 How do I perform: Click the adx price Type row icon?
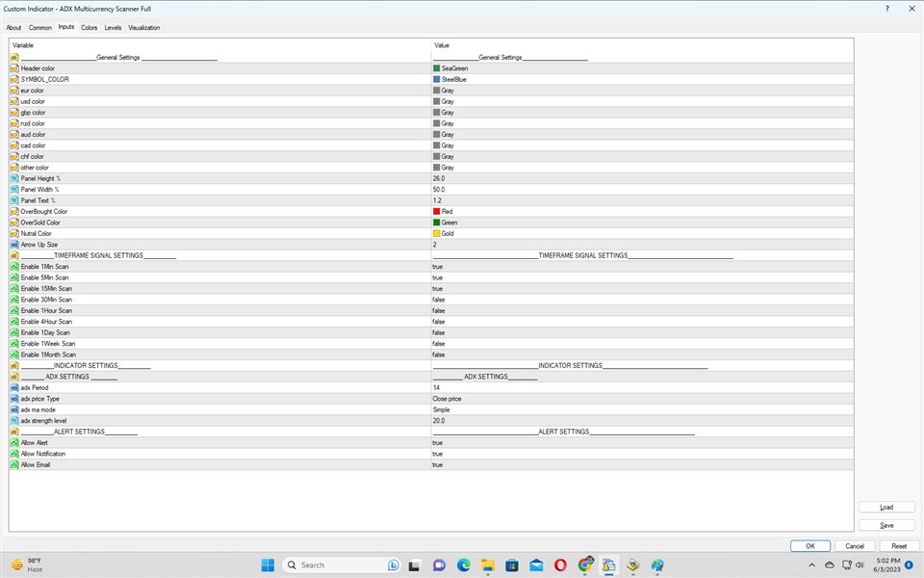(x=14, y=399)
